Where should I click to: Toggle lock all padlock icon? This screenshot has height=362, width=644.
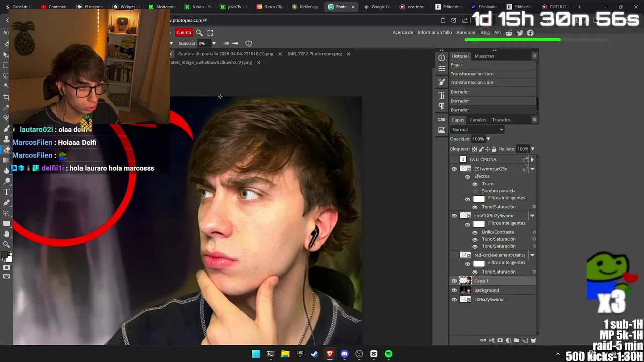click(x=494, y=149)
